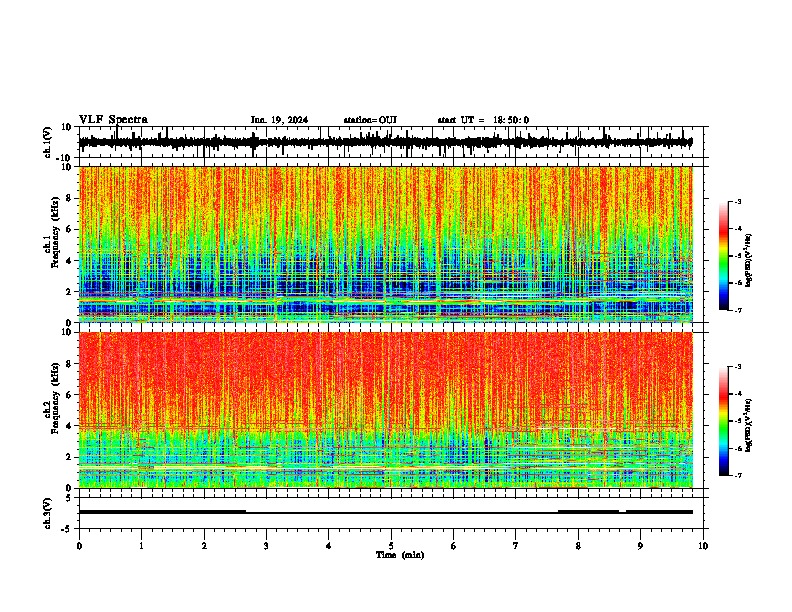Click the "5" tick on the ch.3(V) axis

pos(70,498)
